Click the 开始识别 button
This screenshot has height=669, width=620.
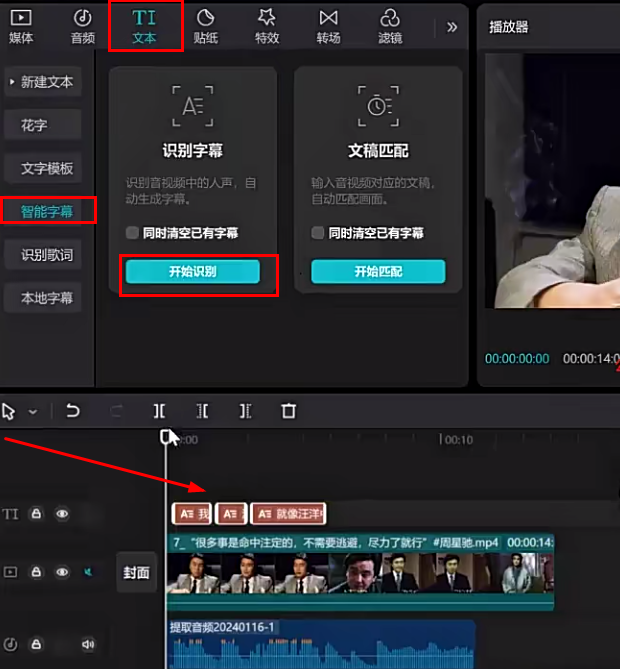coord(192,271)
